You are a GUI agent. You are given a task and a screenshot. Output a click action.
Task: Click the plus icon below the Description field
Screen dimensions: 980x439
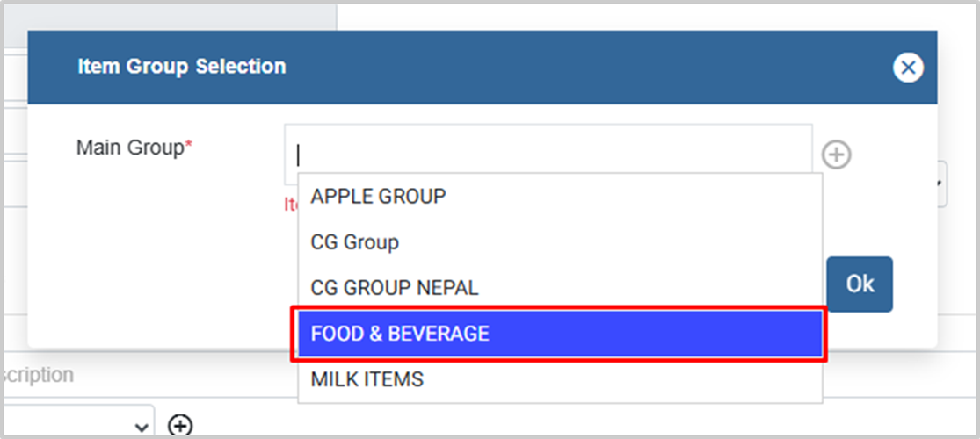tap(180, 426)
